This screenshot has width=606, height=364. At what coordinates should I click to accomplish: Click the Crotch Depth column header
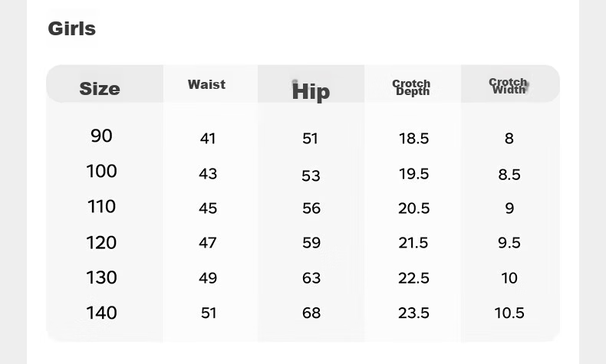coord(412,87)
